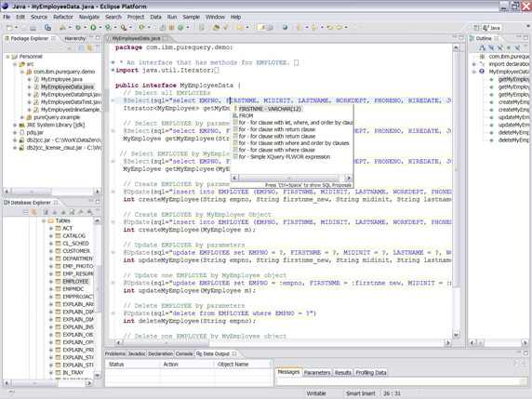Choose the FROM proposal in popup
Image resolution: width=532 pixels, height=399 pixels.
click(x=246, y=115)
